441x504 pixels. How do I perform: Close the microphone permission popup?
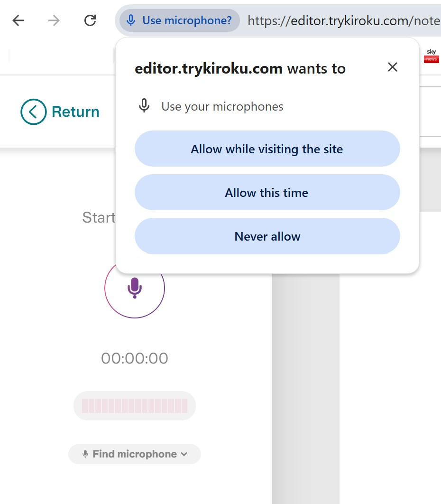[x=392, y=67]
